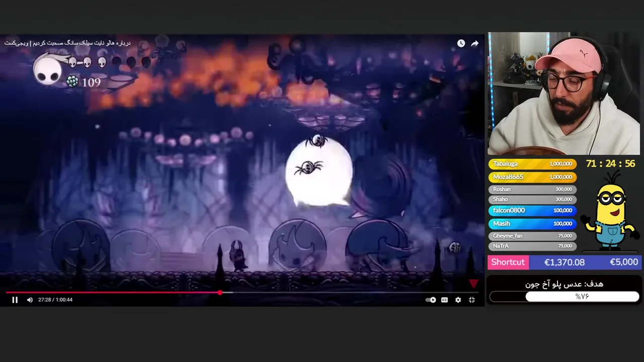Pause the video playback
Viewport: 644px width, 362px height.
pos(15,300)
